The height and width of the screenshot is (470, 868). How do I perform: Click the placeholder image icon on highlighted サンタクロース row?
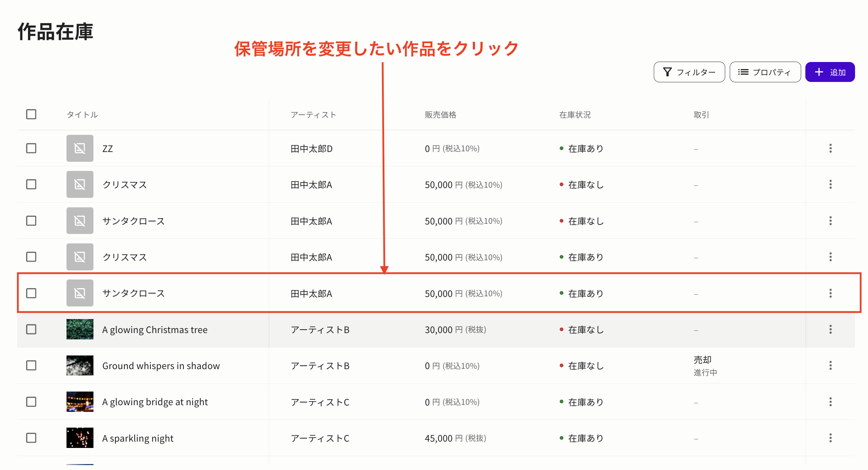(80, 293)
